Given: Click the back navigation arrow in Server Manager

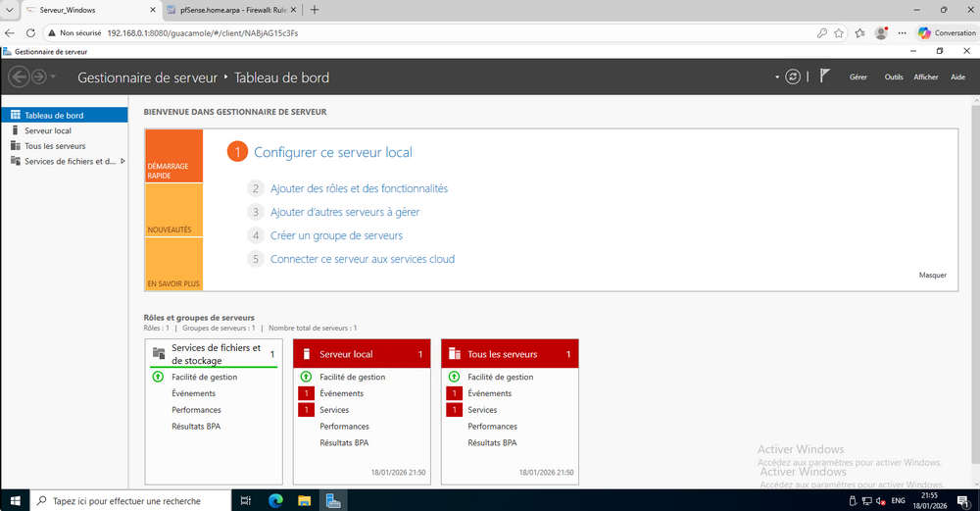Looking at the screenshot, I should (18, 77).
